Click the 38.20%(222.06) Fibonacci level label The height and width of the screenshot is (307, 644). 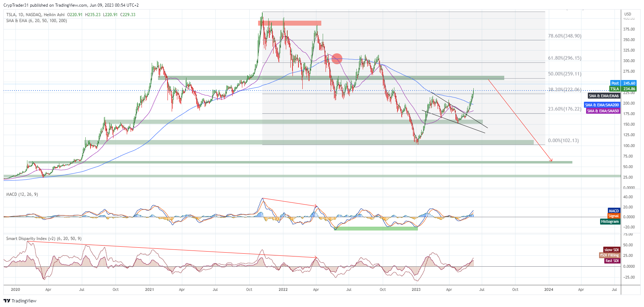click(x=565, y=89)
